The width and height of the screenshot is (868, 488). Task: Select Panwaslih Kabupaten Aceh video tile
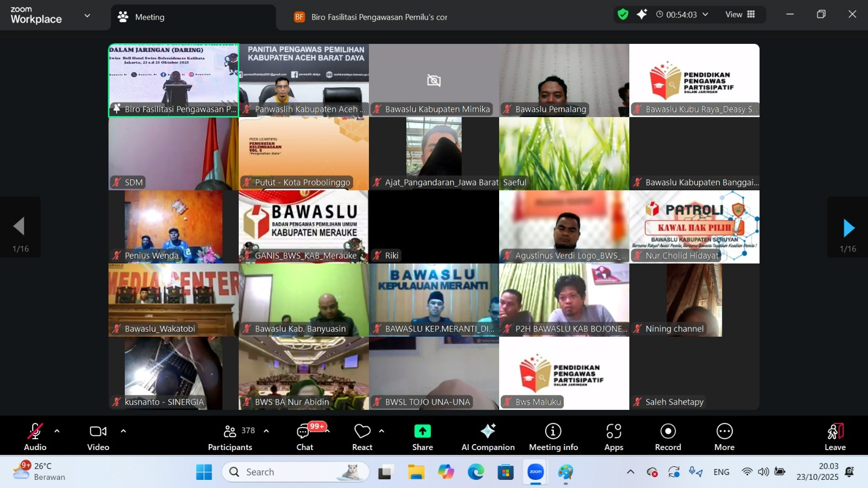tap(304, 80)
